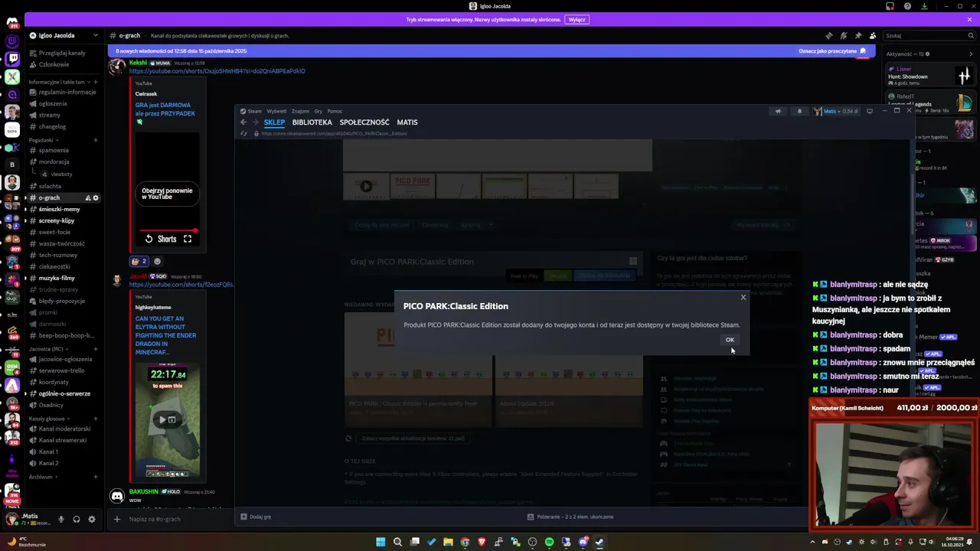
Task: Select the spamownia channel
Action: click(54, 150)
